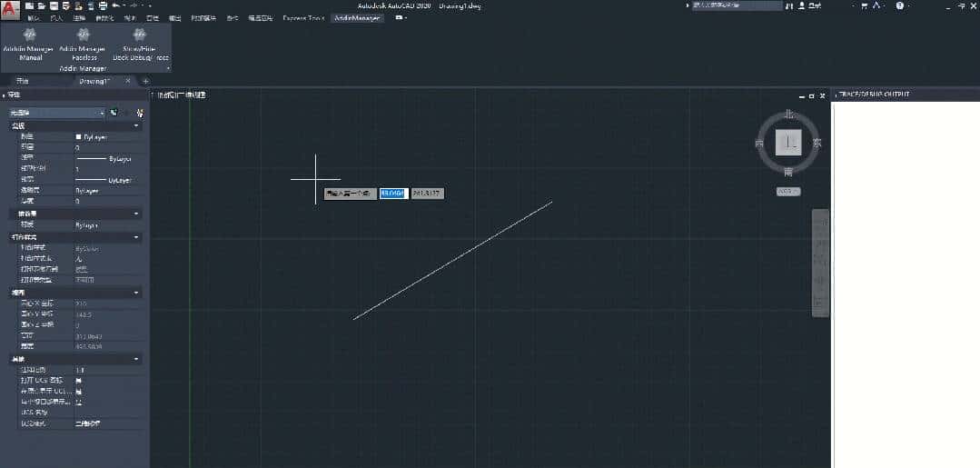Close the Drawing1 document tab

click(x=128, y=81)
